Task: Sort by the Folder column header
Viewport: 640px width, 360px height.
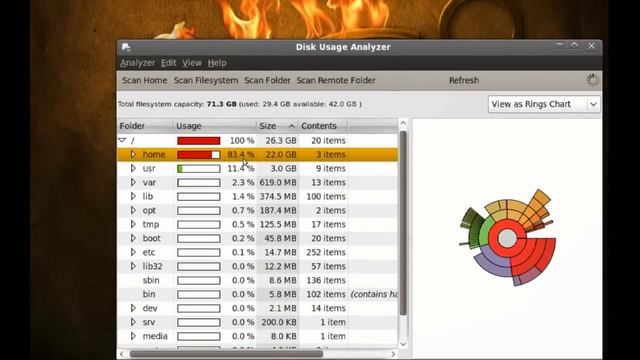Action: pyautogui.click(x=145, y=126)
